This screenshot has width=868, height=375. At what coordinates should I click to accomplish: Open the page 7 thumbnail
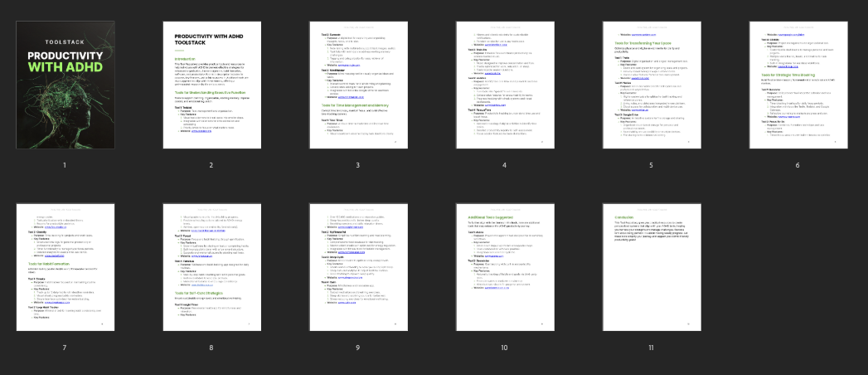coord(65,267)
